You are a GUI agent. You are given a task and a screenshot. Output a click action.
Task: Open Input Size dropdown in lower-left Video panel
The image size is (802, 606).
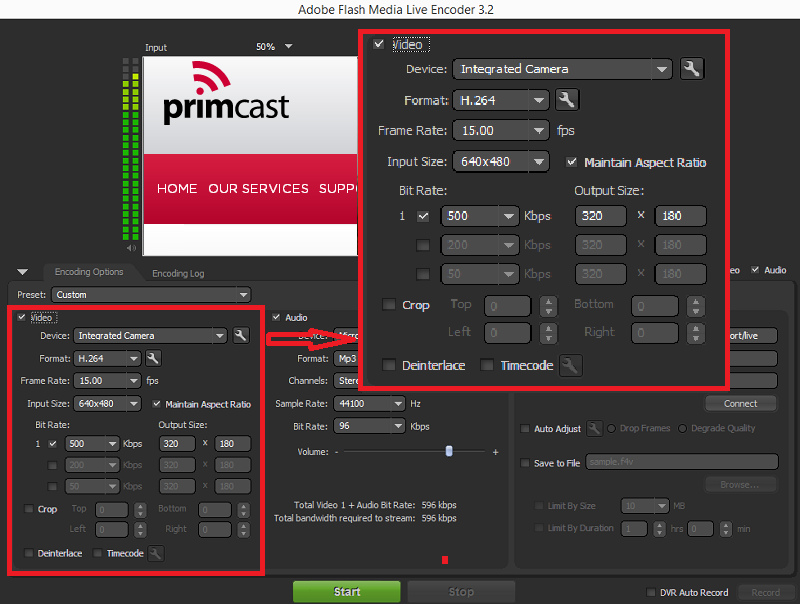pos(107,404)
